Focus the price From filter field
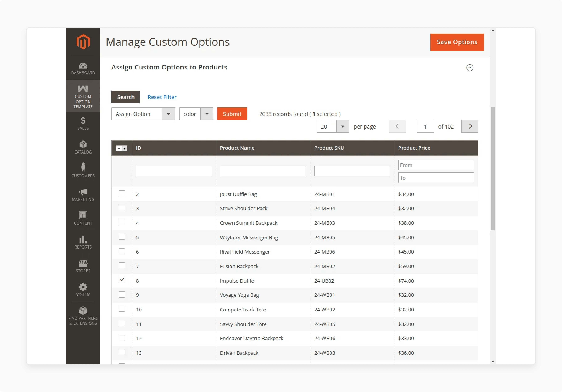Image resolution: width=562 pixels, height=392 pixels. [x=436, y=165]
